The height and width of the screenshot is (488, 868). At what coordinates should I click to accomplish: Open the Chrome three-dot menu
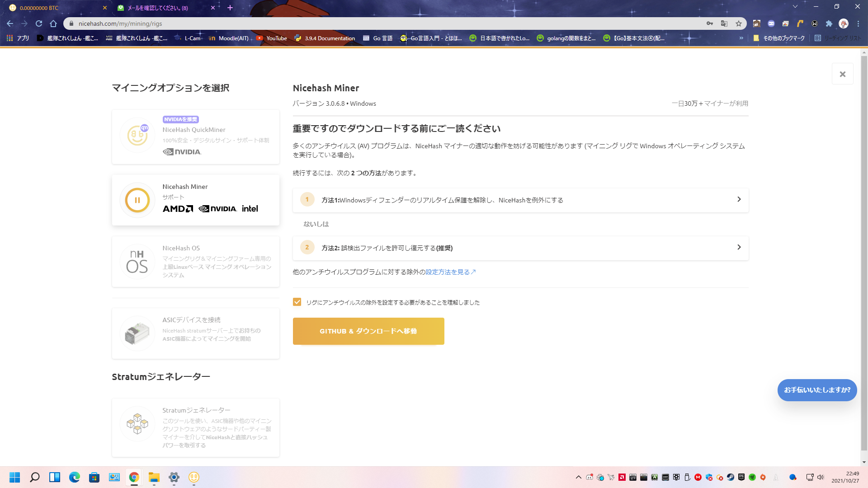point(858,23)
